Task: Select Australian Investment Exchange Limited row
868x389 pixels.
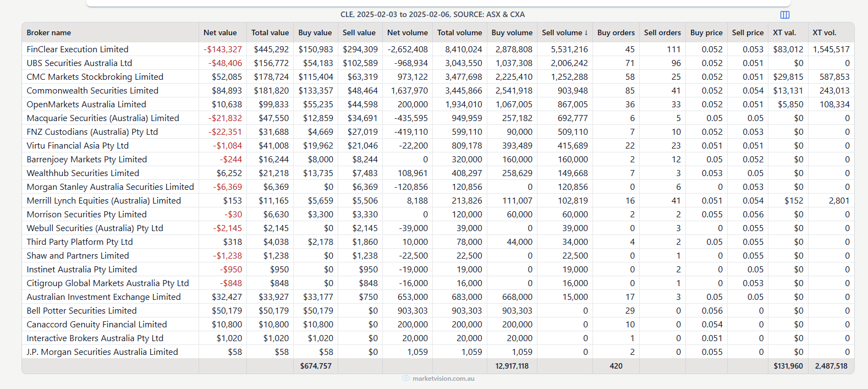Action: tap(438, 297)
